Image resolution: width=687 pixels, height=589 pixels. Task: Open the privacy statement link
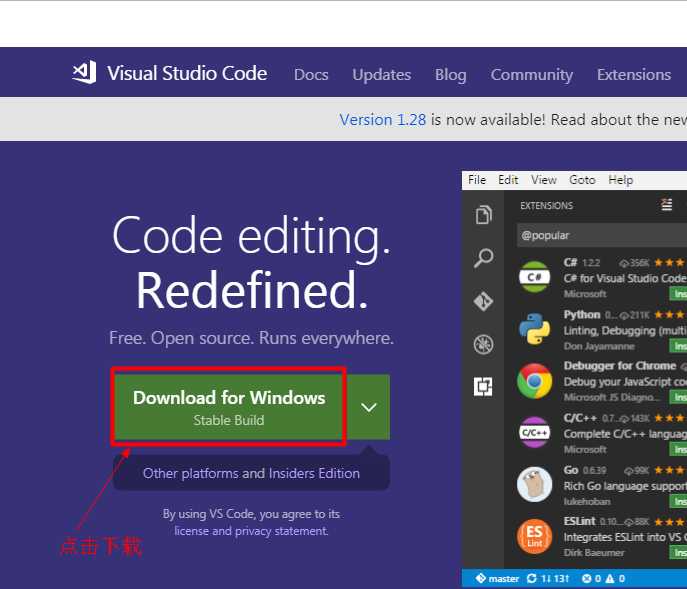281,531
